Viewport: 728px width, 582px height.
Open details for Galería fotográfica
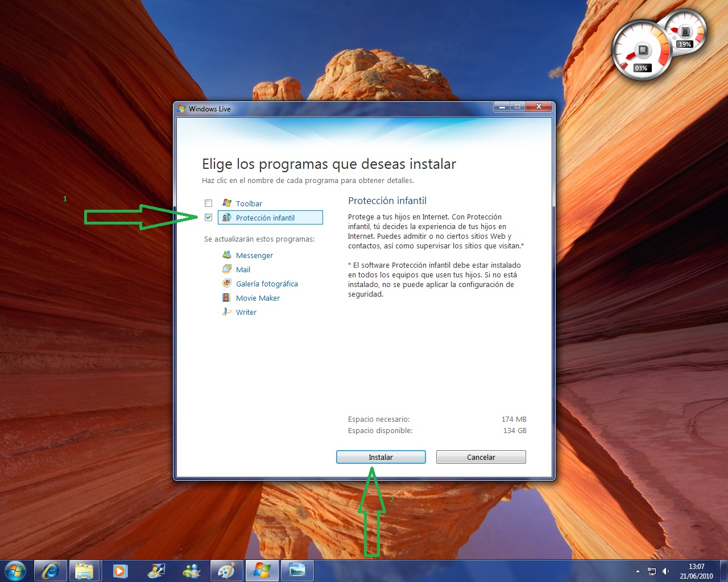pyautogui.click(x=267, y=284)
